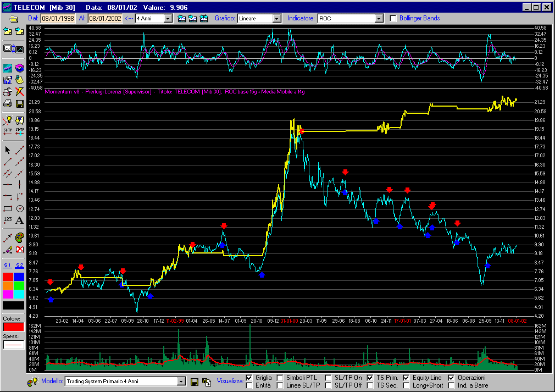This screenshot has width=555, height=392.
Task: Pick the blue color swatch
Action: (19, 276)
